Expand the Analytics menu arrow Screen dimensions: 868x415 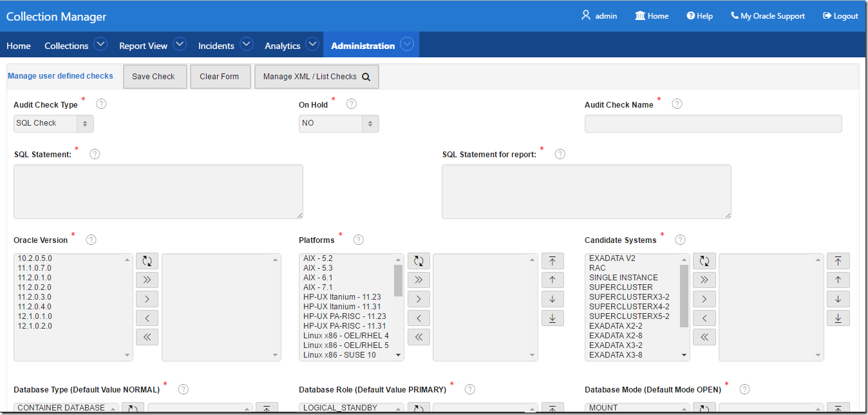[x=312, y=44]
